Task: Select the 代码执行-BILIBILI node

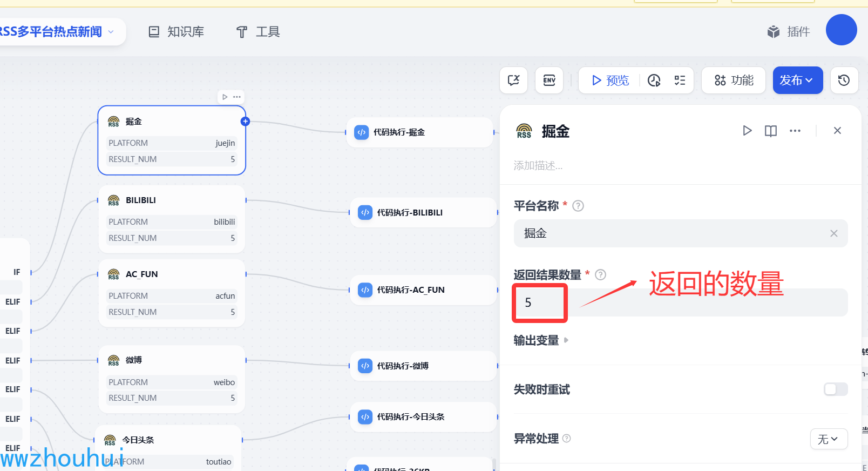Action: (x=423, y=213)
